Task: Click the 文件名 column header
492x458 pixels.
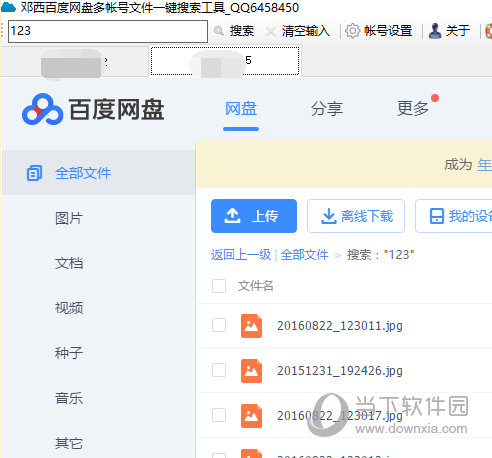Action: (256, 286)
